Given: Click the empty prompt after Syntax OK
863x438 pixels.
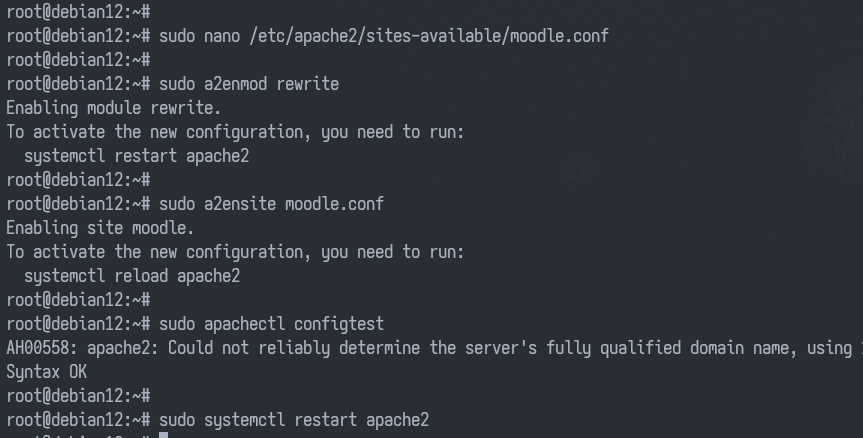Looking at the screenshot, I should (78, 396).
